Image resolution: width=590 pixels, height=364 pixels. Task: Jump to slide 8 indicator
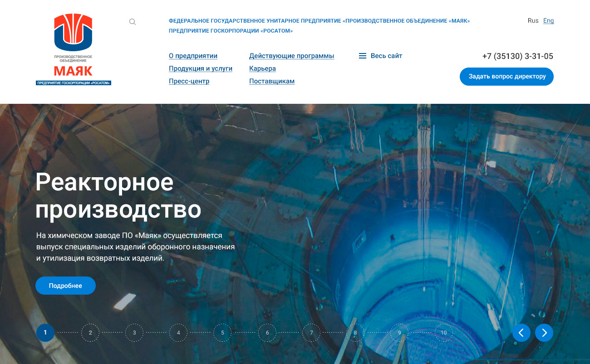click(355, 333)
